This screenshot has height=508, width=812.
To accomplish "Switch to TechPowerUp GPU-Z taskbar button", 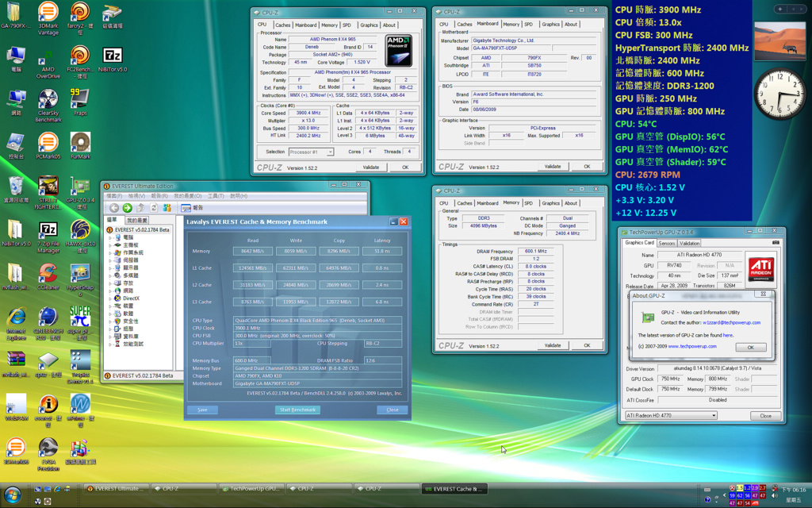I will coord(250,488).
